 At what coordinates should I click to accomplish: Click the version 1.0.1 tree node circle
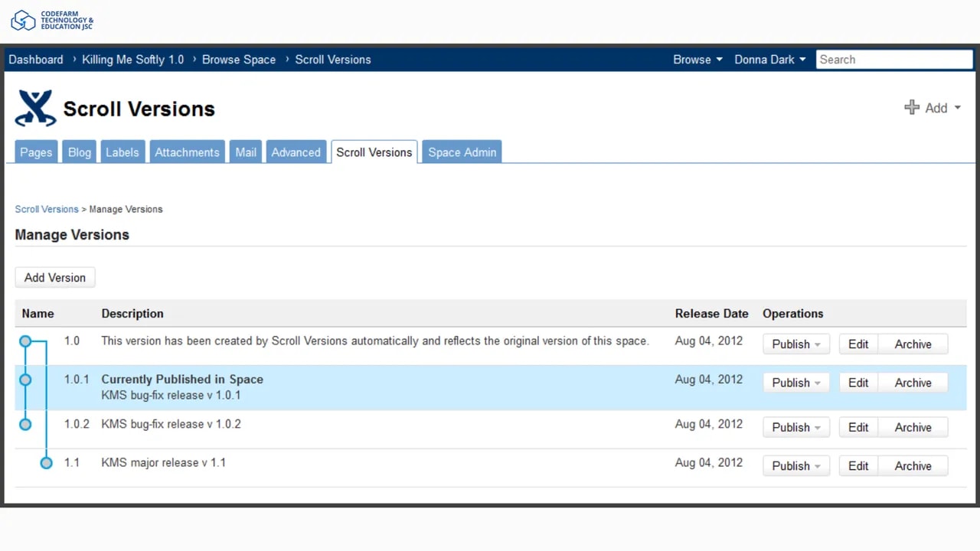(25, 380)
